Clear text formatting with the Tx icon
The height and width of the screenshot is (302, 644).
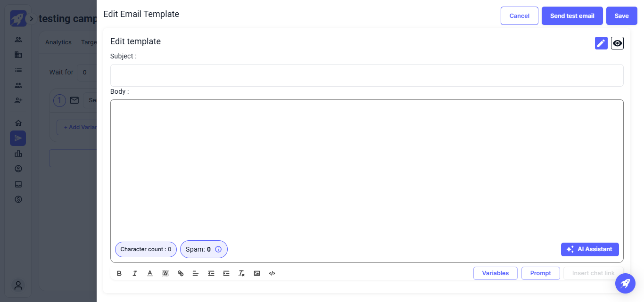(x=241, y=273)
